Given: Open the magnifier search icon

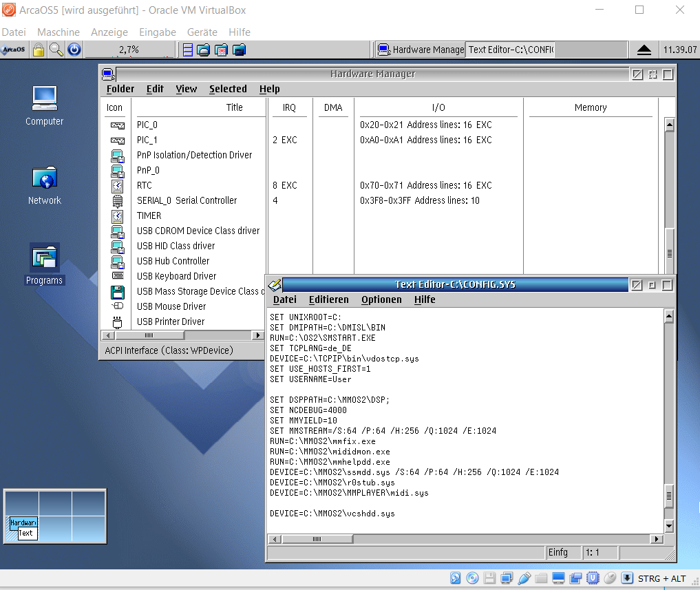Looking at the screenshot, I should pyautogui.click(x=56, y=50).
